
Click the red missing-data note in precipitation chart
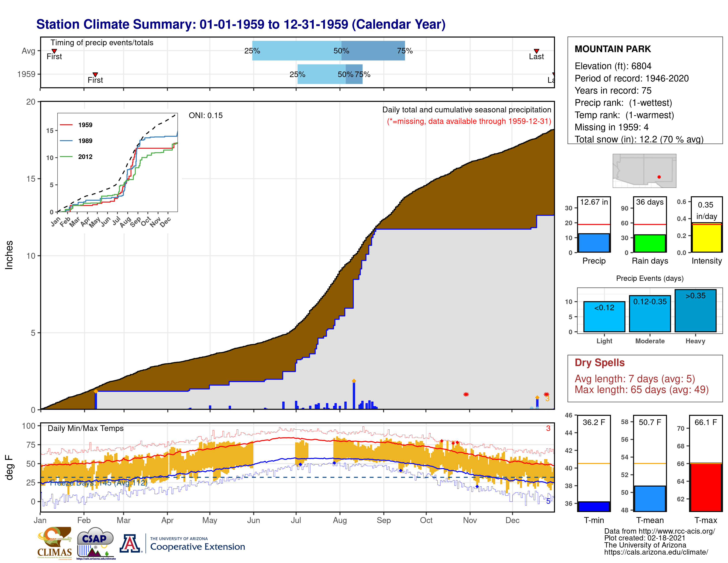tap(469, 121)
